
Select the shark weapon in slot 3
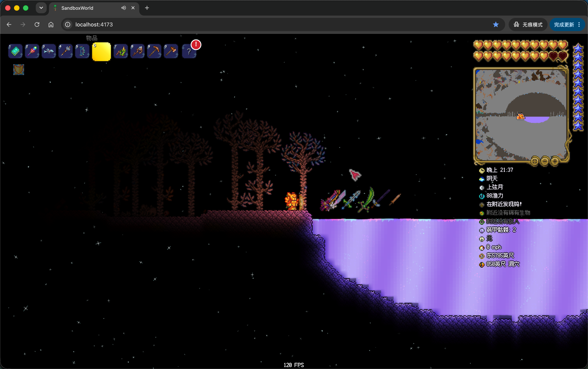pos(49,51)
